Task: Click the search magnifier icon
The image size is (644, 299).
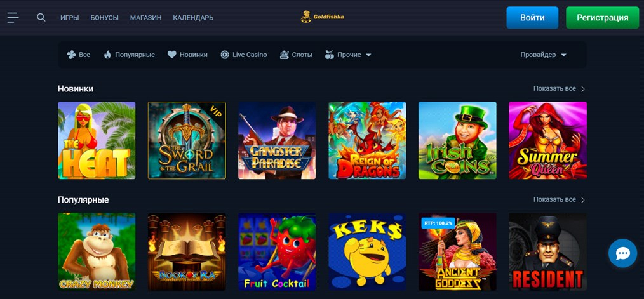Action: (41, 18)
